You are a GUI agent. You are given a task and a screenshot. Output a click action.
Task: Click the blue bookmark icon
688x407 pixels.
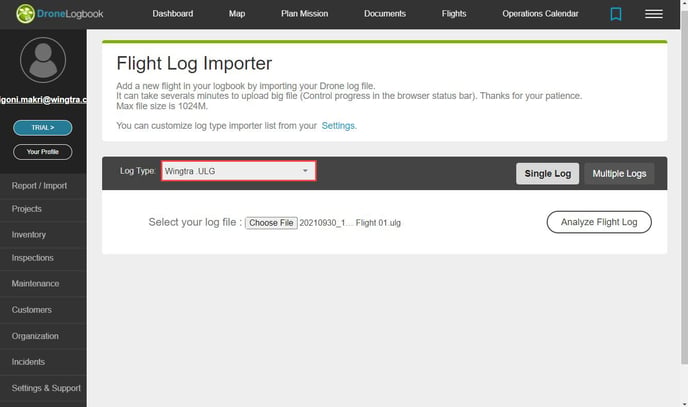point(616,14)
